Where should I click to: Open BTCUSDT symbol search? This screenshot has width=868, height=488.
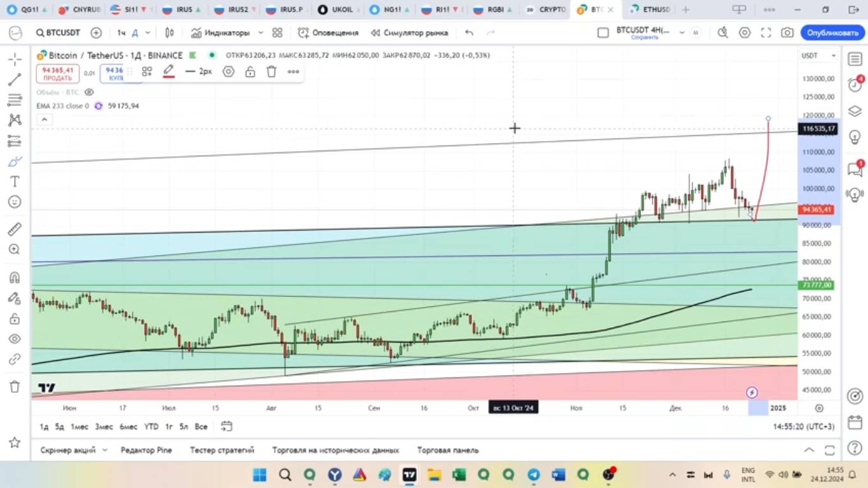[x=58, y=32]
